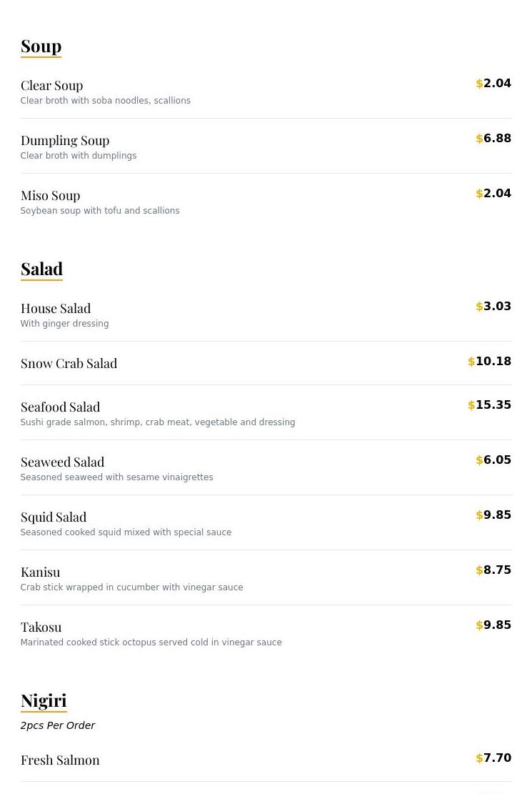Image resolution: width=532 pixels, height=794 pixels.
Task: Click the Nigiri section heading
Action: point(44,701)
